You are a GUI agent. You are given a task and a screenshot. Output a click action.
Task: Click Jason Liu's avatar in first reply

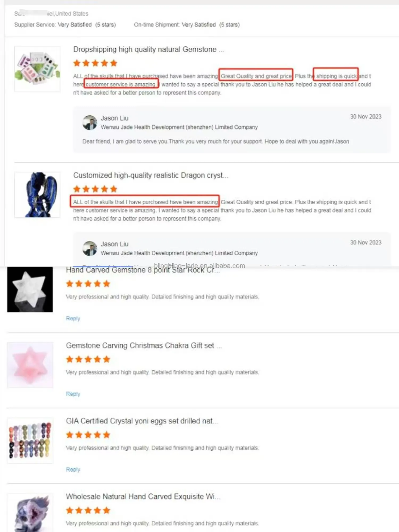click(x=90, y=123)
